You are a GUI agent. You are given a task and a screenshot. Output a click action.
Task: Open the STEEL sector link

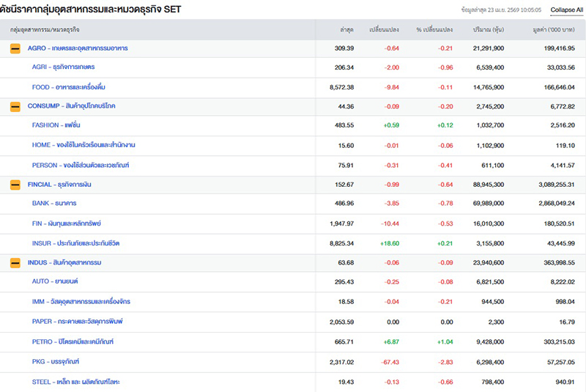[76, 382]
